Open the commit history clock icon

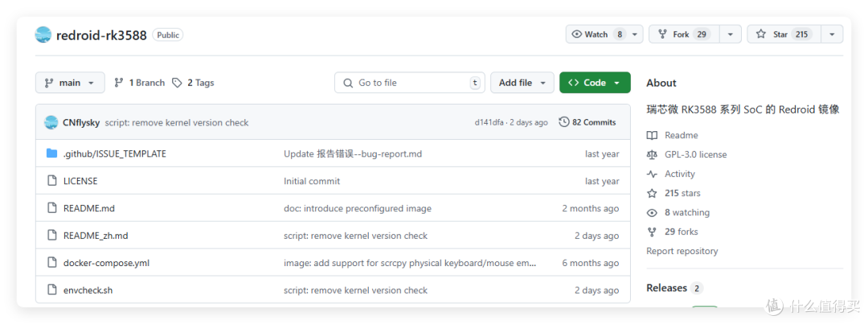click(x=563, y=122)
